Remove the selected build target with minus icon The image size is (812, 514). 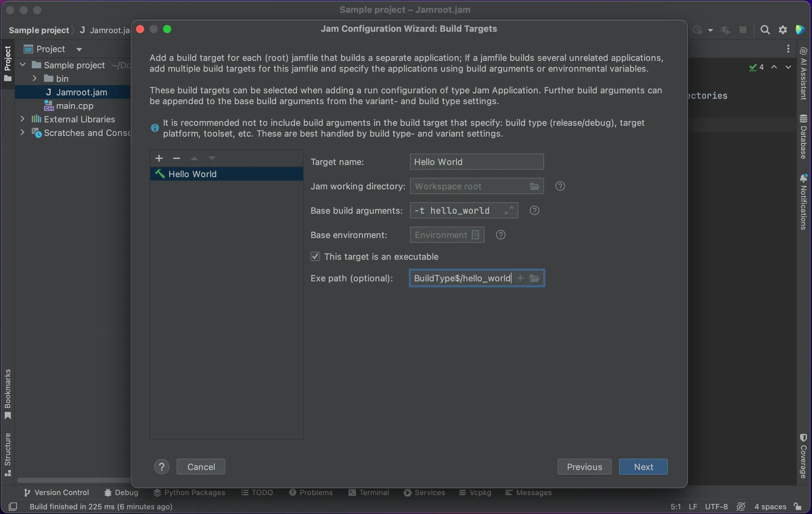(x=176, y=158)
